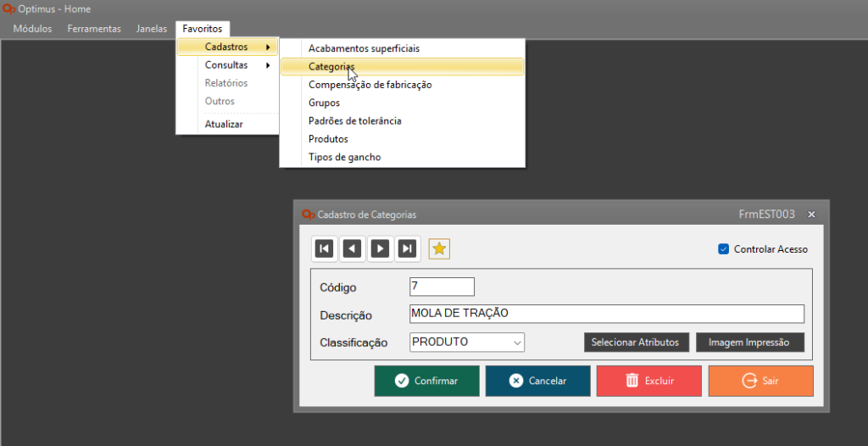This screenshot has width=868, height=446.
Task: Click the Selecionar Atributos button
Action: [636, 343]
